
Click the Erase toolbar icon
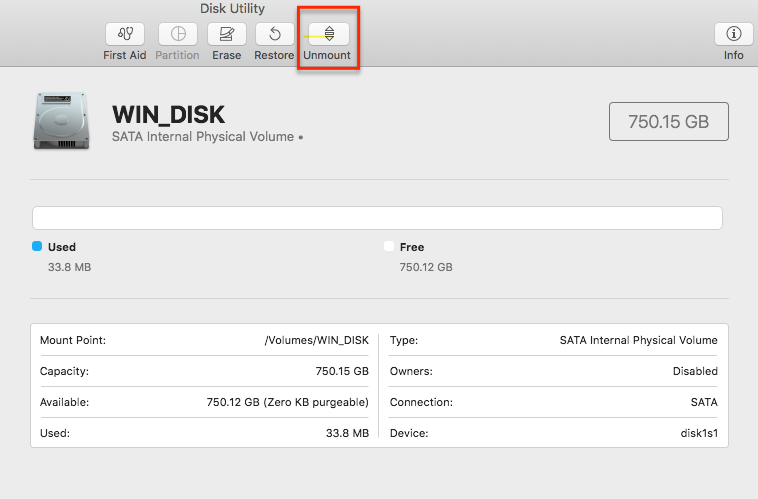point(227,34)
